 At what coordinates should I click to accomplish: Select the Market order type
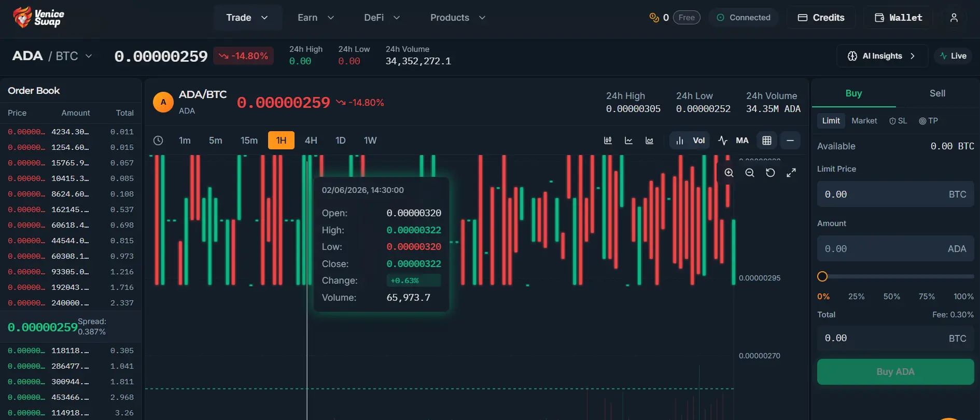(864, 121)
